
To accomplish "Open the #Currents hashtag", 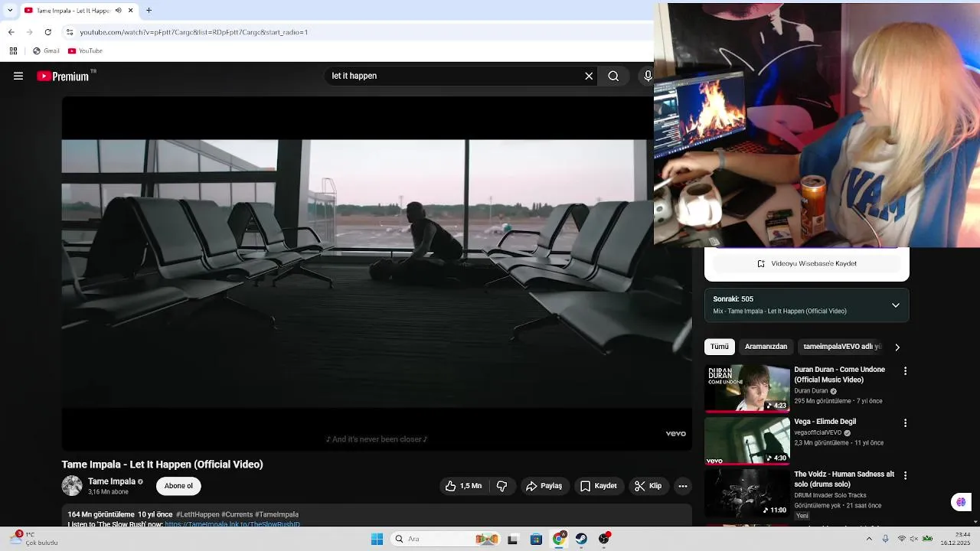I will coord(237,514).
